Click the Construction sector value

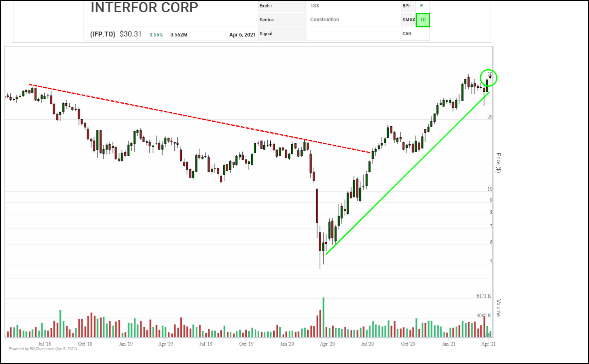[324, 20]
